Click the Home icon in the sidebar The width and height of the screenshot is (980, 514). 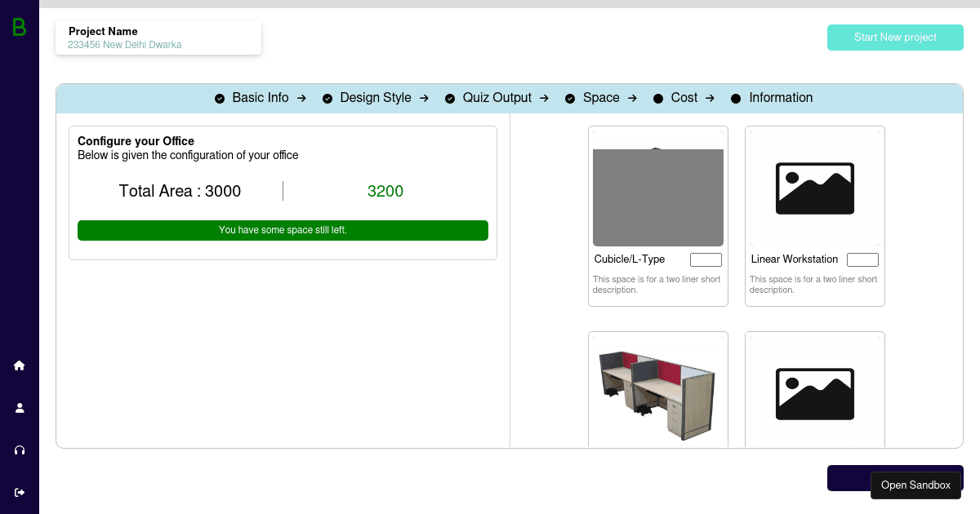19,366
